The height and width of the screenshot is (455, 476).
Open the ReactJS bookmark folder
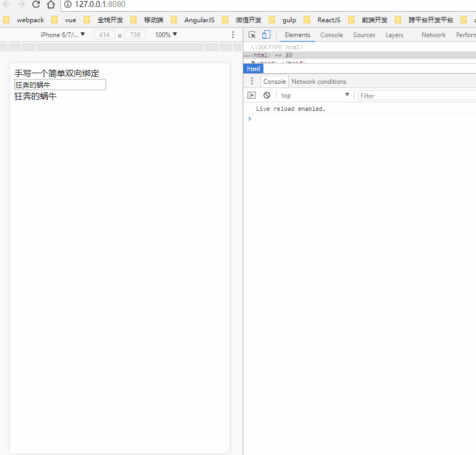[x=329, y=20]
